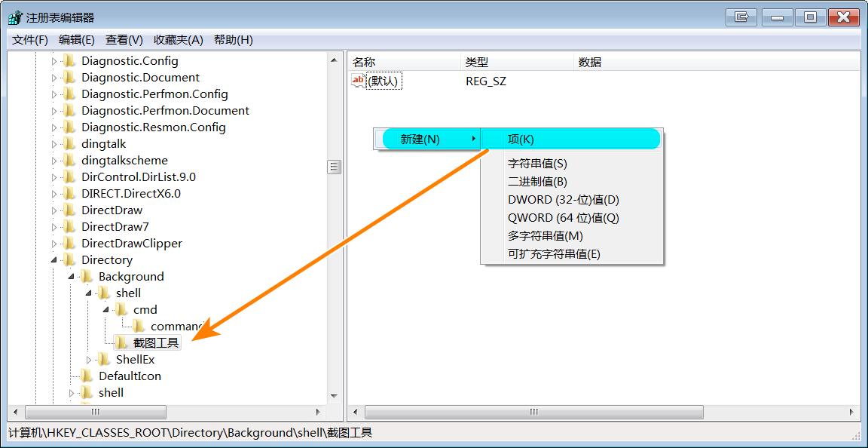Open the 帮助(H) menu
Screen dimensions: 868x448
233,40
